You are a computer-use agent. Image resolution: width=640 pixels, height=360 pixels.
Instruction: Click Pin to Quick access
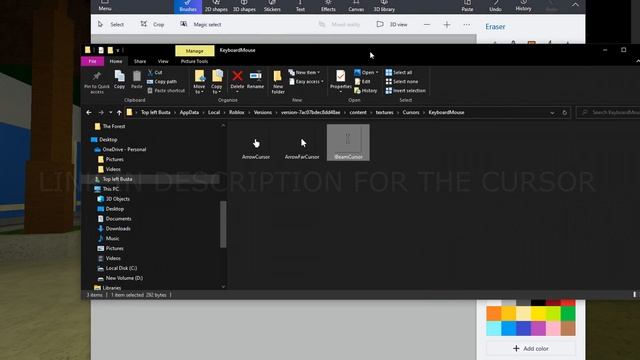[x=97, y=82]
